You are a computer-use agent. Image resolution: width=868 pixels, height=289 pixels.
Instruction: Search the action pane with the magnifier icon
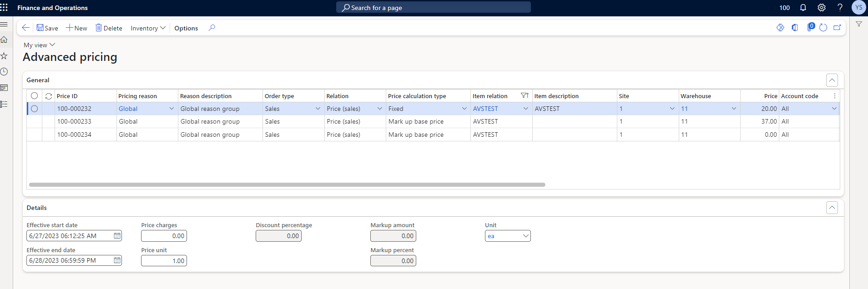212,28
